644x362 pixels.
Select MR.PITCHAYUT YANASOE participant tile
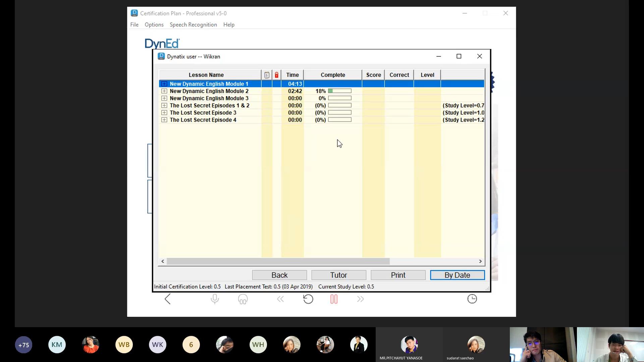click(x=409, y=345)
